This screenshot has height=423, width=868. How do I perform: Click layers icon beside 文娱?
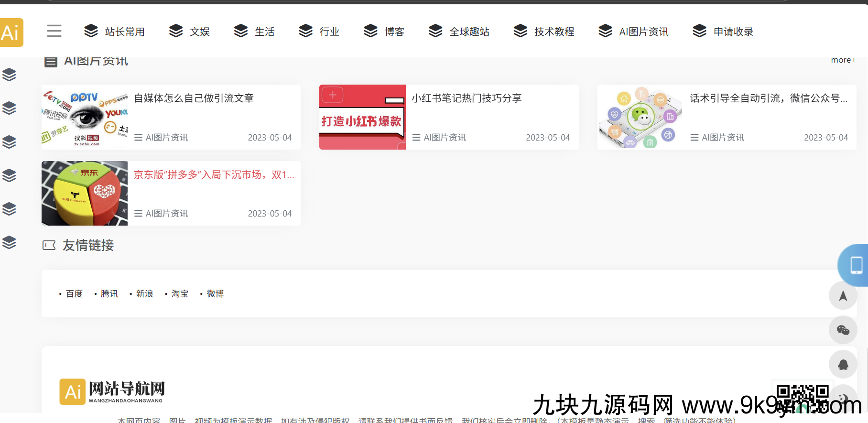click(176, 31)
